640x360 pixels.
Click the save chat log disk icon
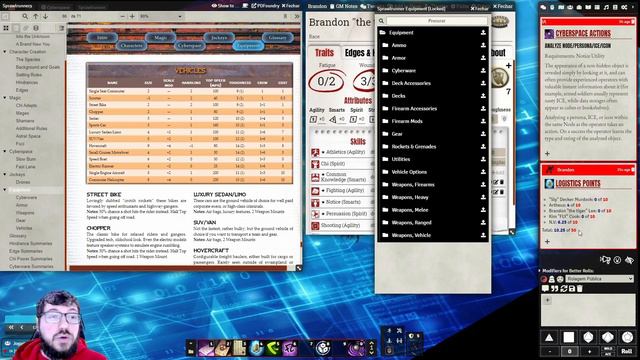tap(572, 289)
